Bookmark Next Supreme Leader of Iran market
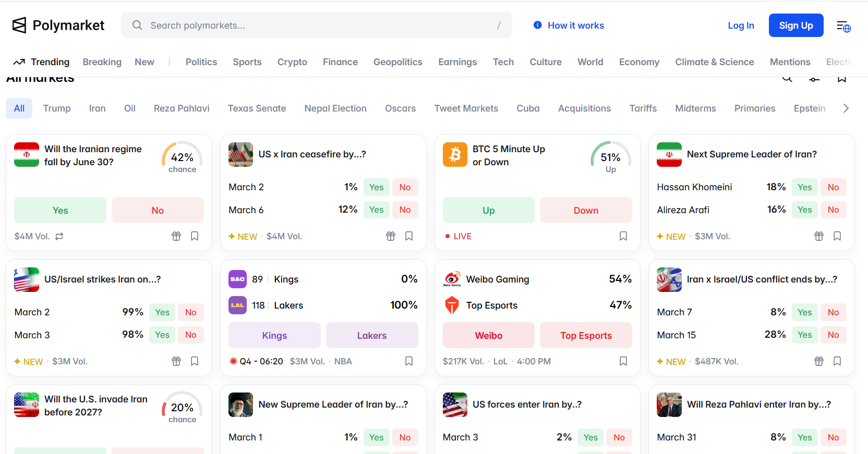 tap(837, 236)
